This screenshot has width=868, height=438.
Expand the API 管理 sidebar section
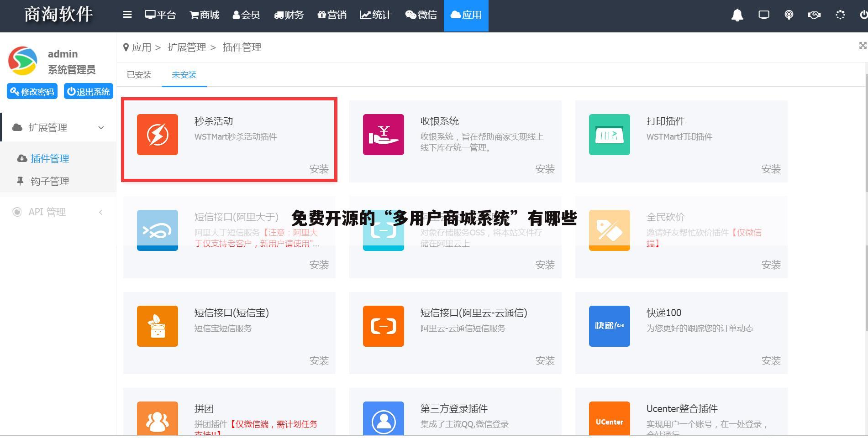(101, 212)
